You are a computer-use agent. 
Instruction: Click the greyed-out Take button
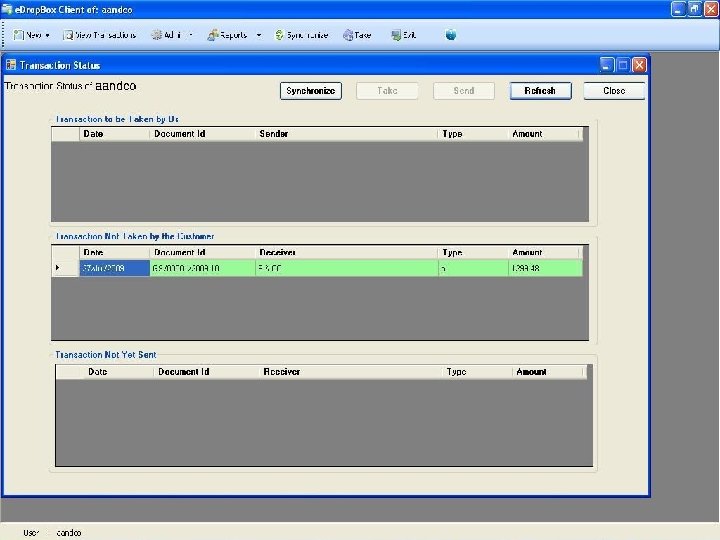(x=387, y=91)
